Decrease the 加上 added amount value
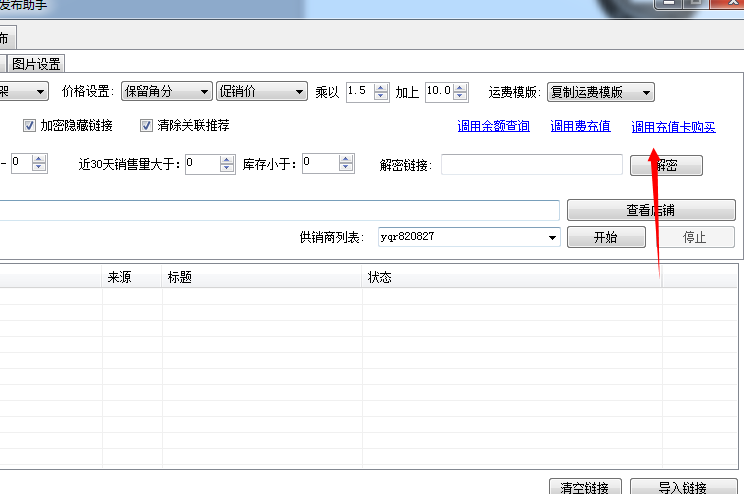744x494 pixels. pos(460,97)
